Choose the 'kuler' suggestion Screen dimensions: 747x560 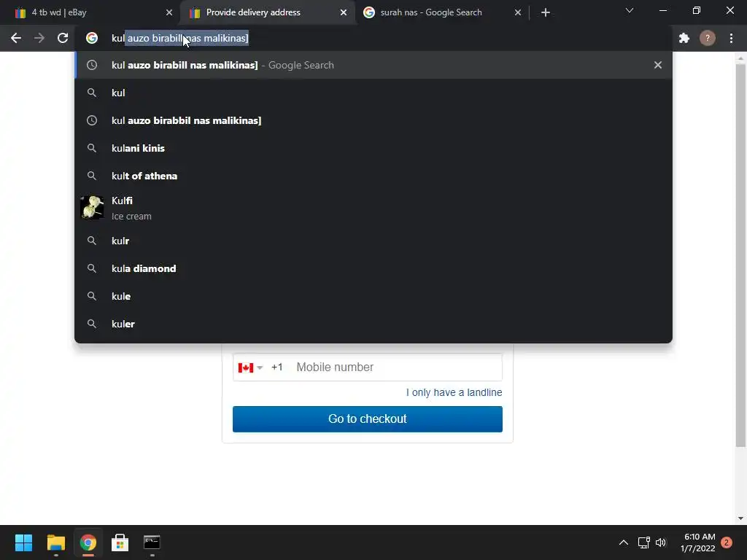click(x=373, y=324)
